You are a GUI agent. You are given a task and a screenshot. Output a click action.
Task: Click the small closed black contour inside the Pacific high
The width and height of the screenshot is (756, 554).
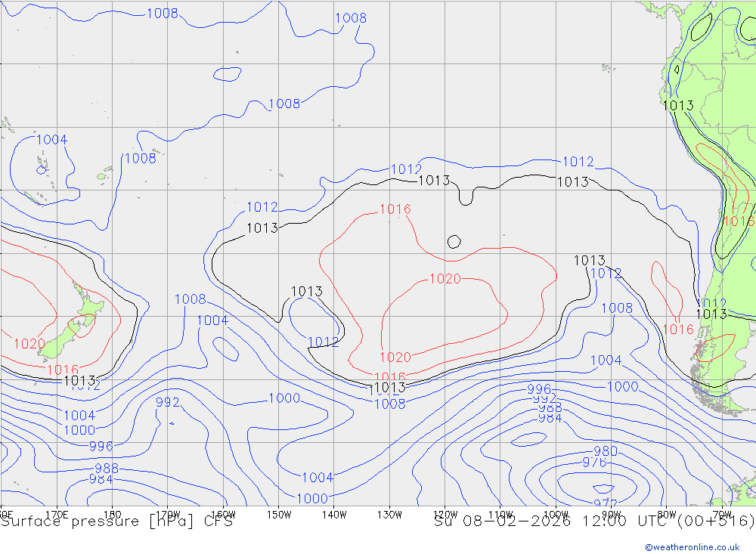click(454, 242)
